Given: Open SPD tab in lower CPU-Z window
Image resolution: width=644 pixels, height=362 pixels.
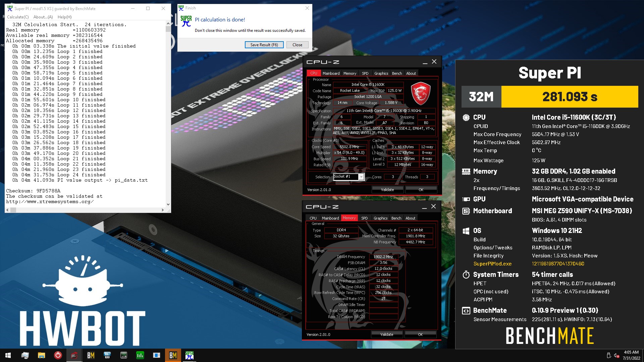Looking at the screenshot, I should click(365, 218).
